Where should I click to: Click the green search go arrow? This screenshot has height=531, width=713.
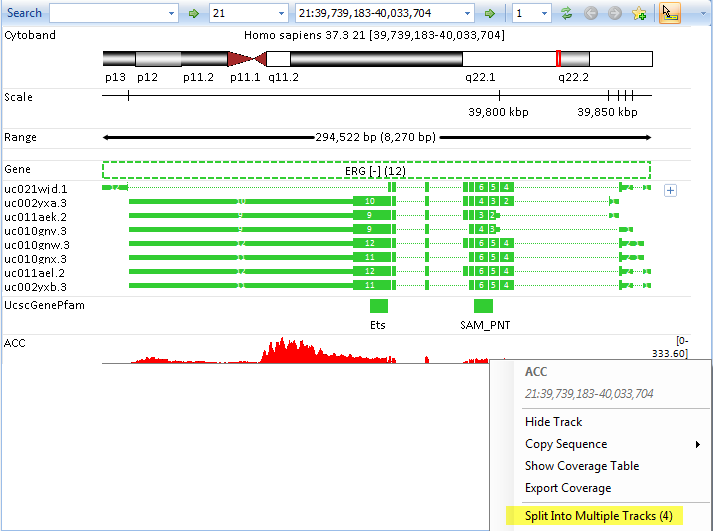pyautogui.click(x=194, y=14)
